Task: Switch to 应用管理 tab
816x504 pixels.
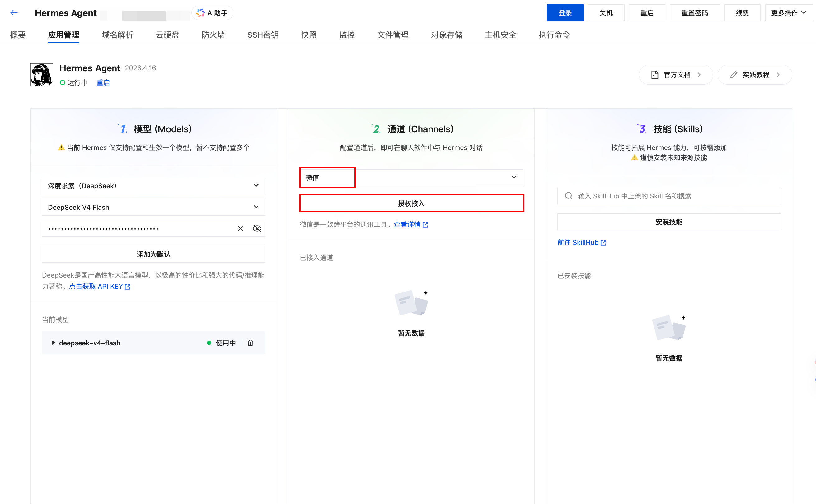Action: 63,35
